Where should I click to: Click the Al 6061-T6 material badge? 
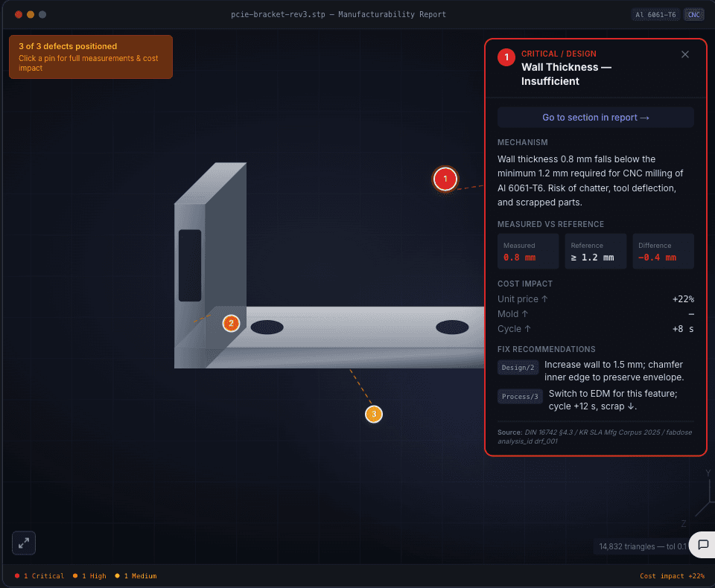pos(655,15)
